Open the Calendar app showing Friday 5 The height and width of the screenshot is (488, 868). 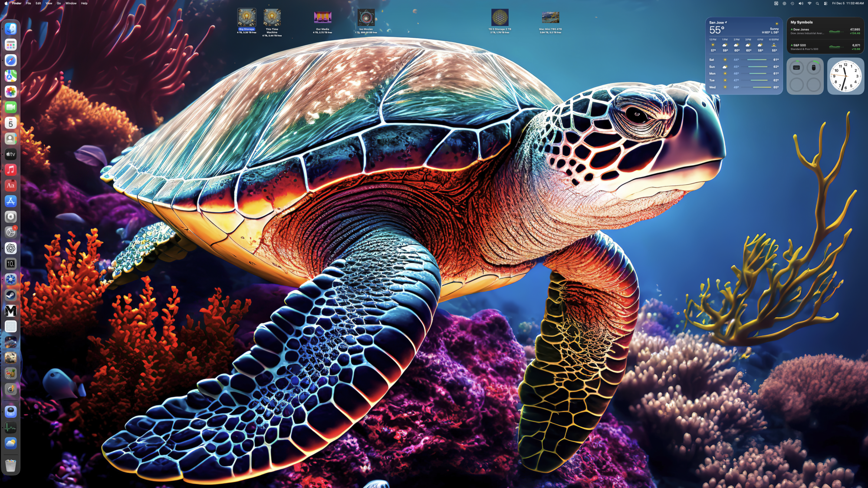tap(11, 123)
